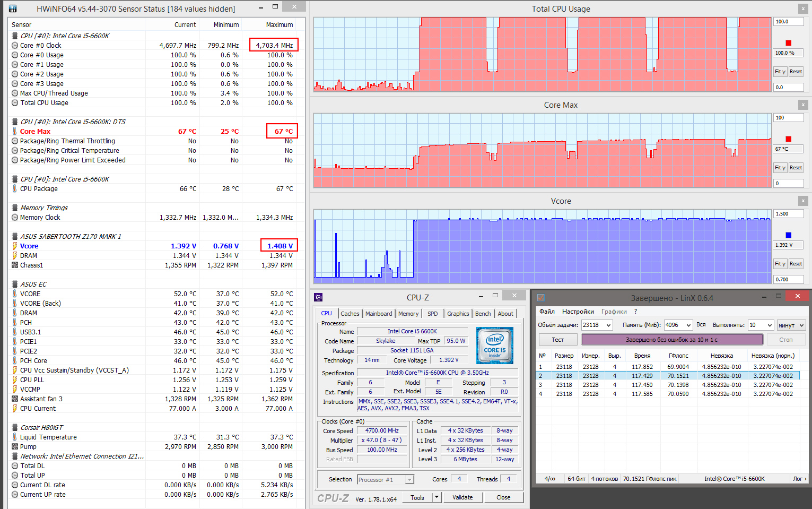This screenshot has width=812, height=509.
Task: Click the ASUS SABERTOOTH Z170 MARK 1 group icon
Action: coord(15,237)
